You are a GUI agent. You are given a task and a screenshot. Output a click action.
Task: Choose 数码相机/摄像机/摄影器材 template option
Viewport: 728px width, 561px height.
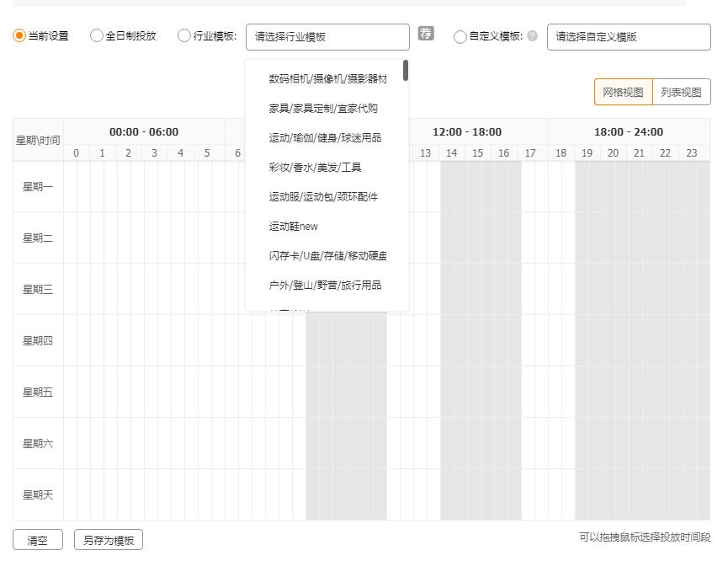click(325, 78)
